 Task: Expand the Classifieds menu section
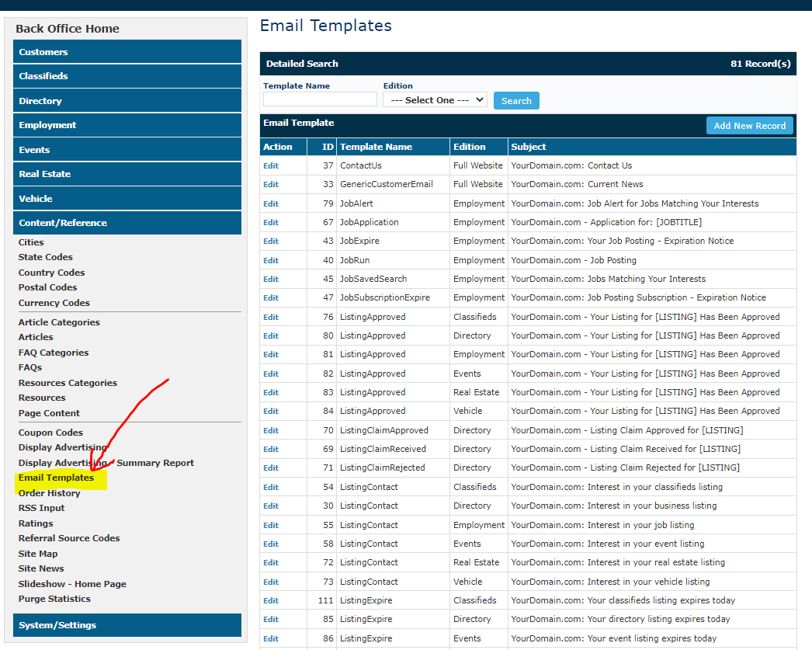tap(127, 76)
